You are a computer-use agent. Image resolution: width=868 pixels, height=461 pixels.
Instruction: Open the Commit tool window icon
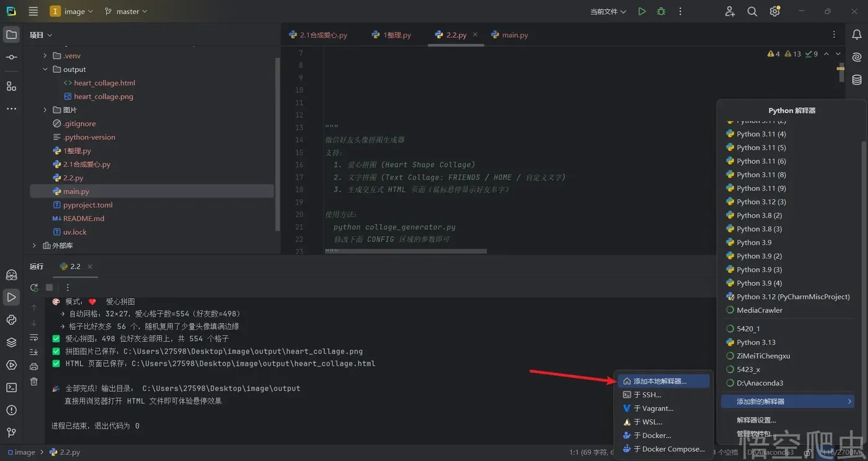(11, 57)
